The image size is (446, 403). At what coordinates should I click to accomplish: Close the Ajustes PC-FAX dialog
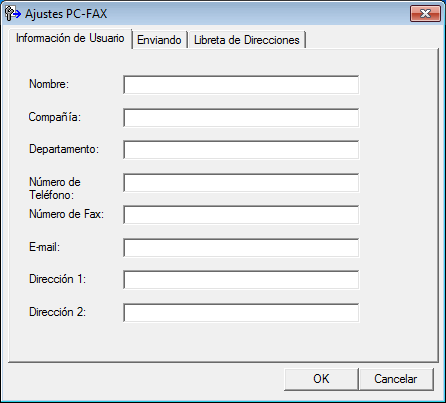425,14
